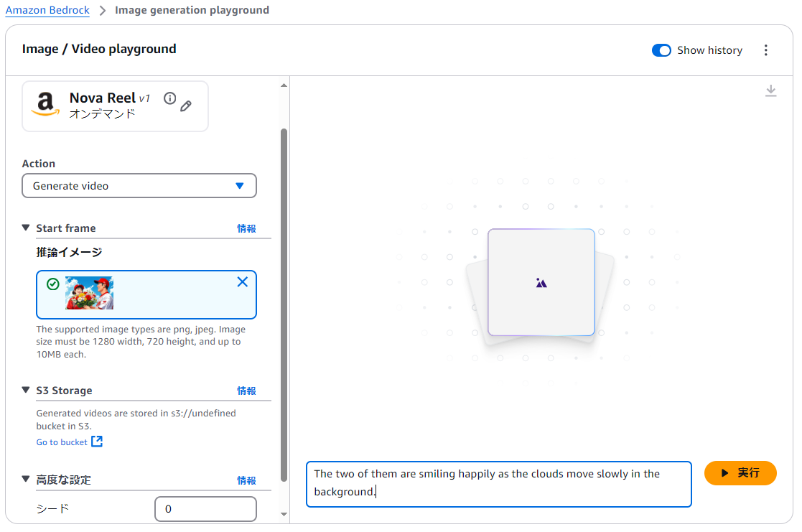Open the three-dot options menu
This screenshot has height=532, width=802.
pos(765,50)
